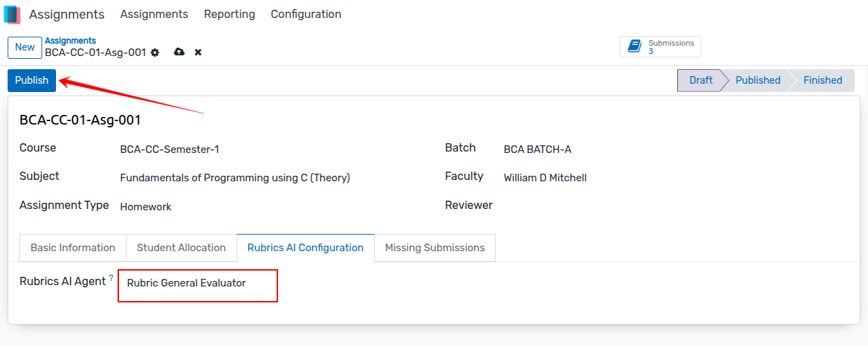Create a New assignment record
Screen dimensions: 868x346
25,47
